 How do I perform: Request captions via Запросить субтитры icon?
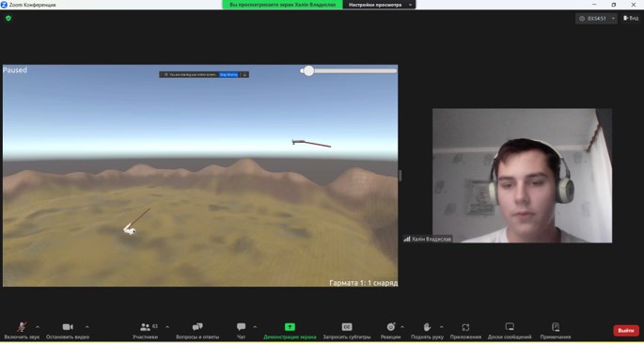(x=347, y=327)
